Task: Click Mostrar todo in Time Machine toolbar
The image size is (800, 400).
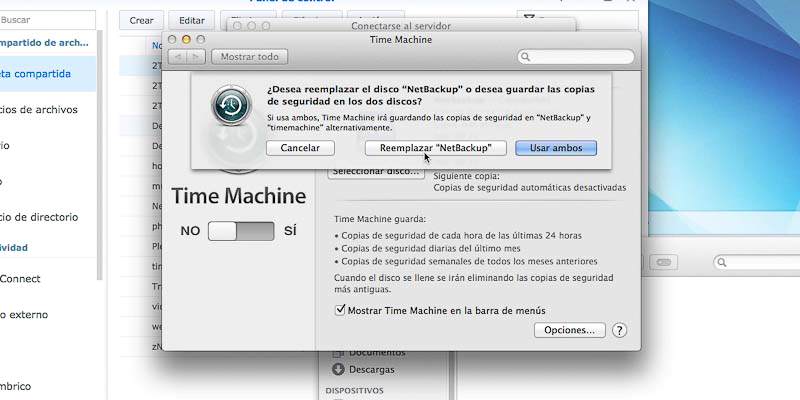Action: click(249, 57)
